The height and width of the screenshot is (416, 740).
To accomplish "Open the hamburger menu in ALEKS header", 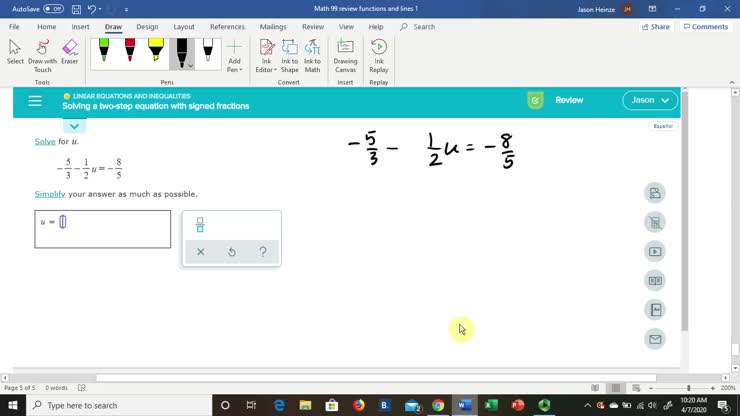I will point(35,101).
